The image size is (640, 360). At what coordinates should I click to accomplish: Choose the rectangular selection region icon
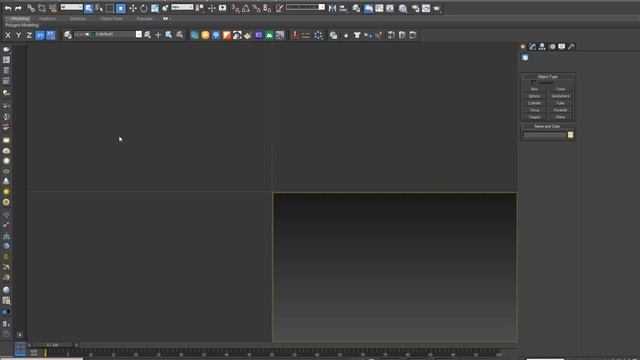coord(110,8)
